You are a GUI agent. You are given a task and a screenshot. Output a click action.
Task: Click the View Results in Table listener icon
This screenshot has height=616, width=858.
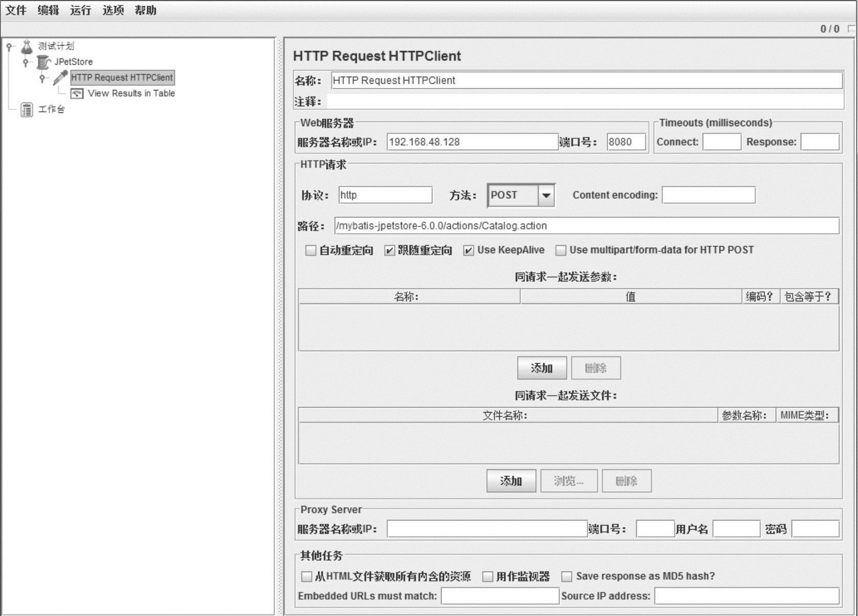tap(77, 93)
